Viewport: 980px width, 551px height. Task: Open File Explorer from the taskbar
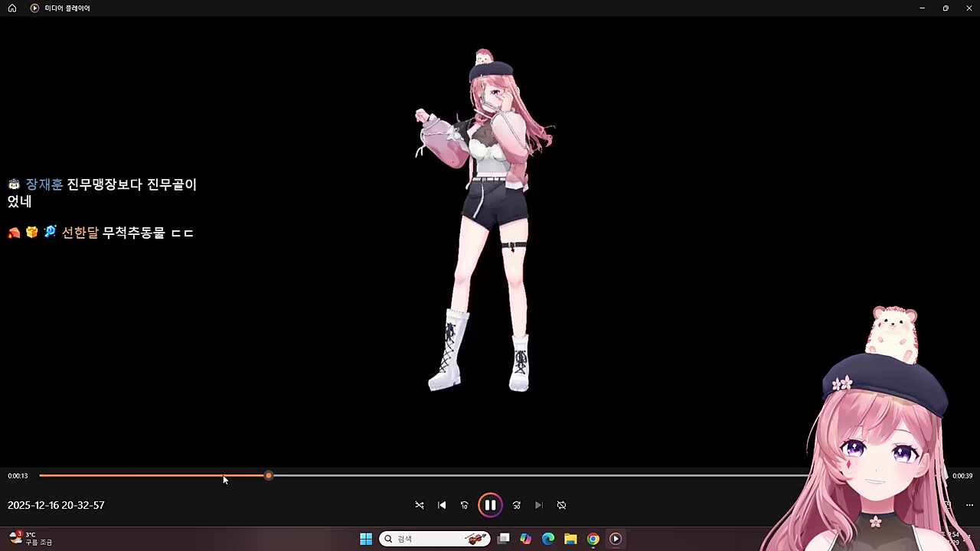click(x=570, y=539)
